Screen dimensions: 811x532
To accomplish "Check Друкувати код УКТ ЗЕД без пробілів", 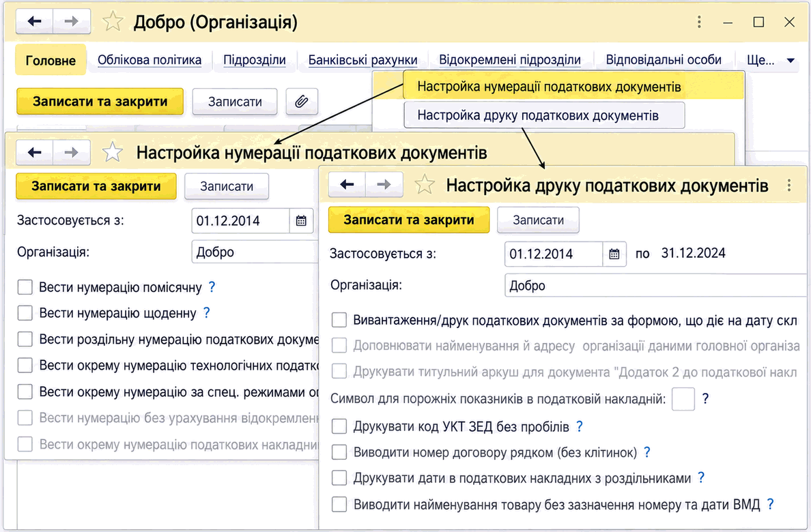I will pyautogui.click(x=339, y=426).
